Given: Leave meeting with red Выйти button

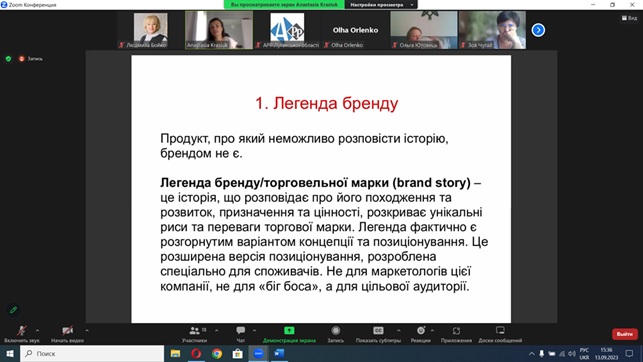Looking at the screenshot, I should point(625,334).
